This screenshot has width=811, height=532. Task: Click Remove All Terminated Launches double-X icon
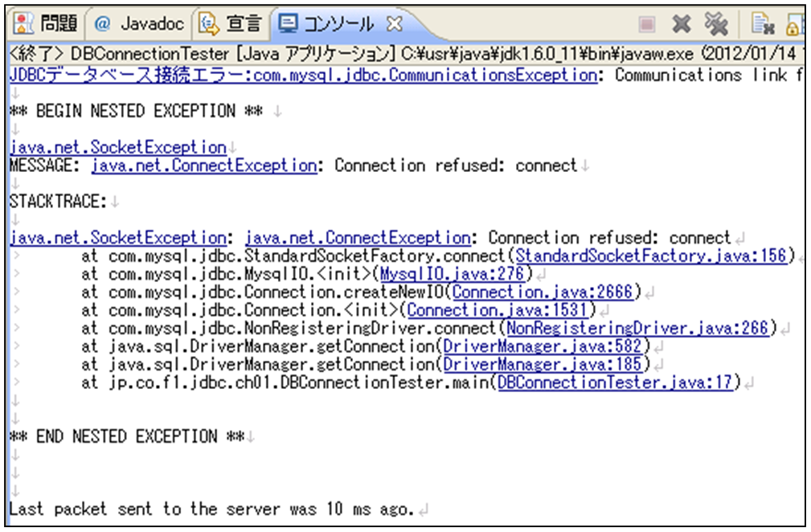(715, 25)
